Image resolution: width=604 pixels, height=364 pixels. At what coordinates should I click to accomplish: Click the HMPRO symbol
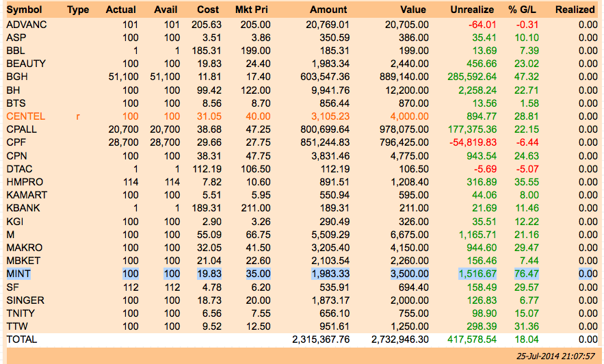pos(25,182)
